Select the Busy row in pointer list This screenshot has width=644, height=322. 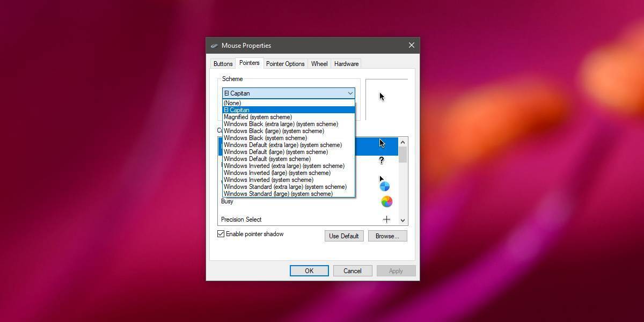[x=308, y=201]
